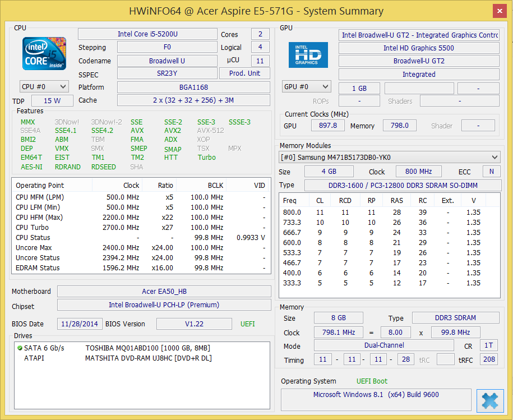Click the 8 GB total memory size field
This screenshot has width=513, height=420.
(339, 318)
